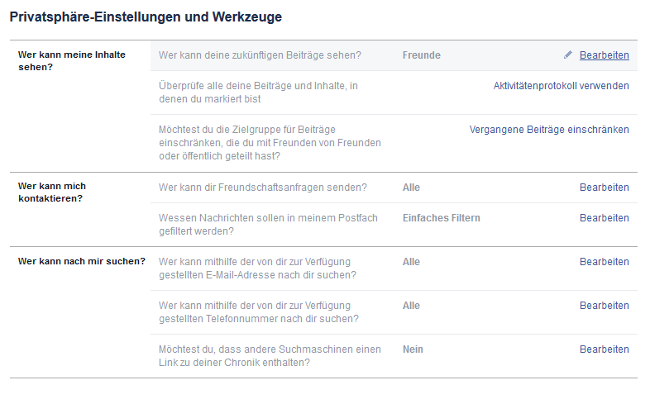Edit the Suchmaschinen link setting
Viewport: 650px width, 404px height.
pyautogui.click(x=604, y=350)
